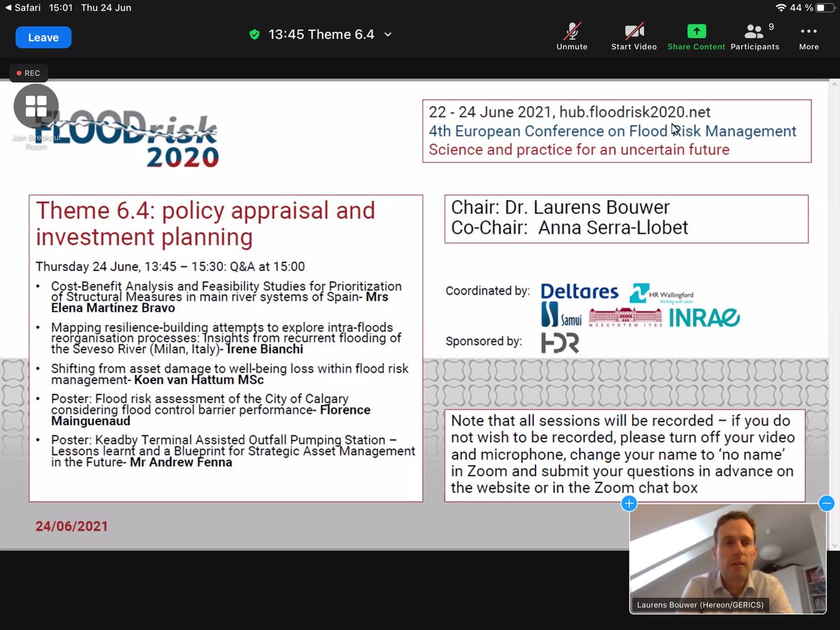Open the Participants list
Image resolution: width=840 pixels, height=630 pixels.
click(755, 36)
